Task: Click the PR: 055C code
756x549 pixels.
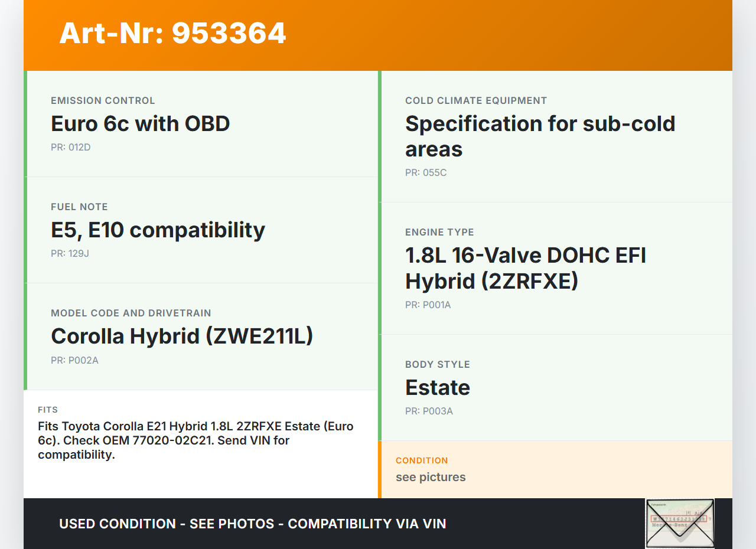Action: (x=426, y=172)
